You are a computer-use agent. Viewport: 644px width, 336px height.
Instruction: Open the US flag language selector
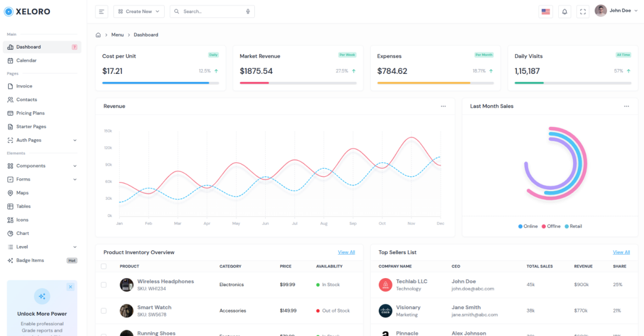546,11
